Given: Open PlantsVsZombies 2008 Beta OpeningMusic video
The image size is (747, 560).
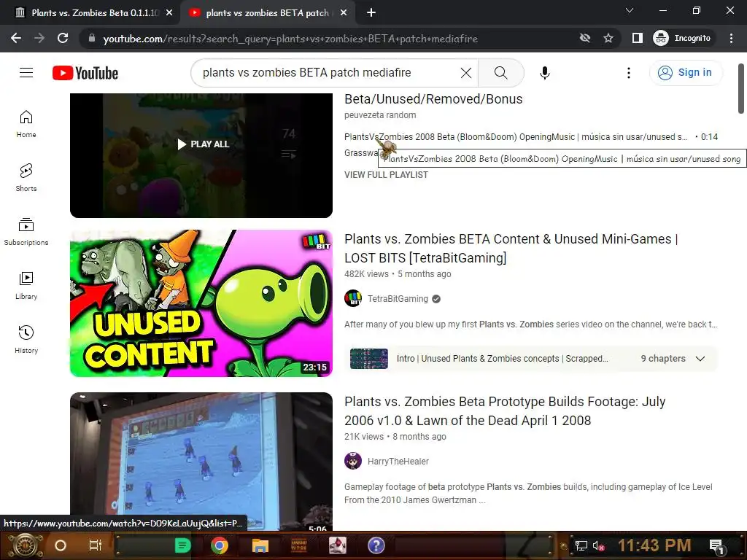Looking at the screenshot, I should coord(516,137).
